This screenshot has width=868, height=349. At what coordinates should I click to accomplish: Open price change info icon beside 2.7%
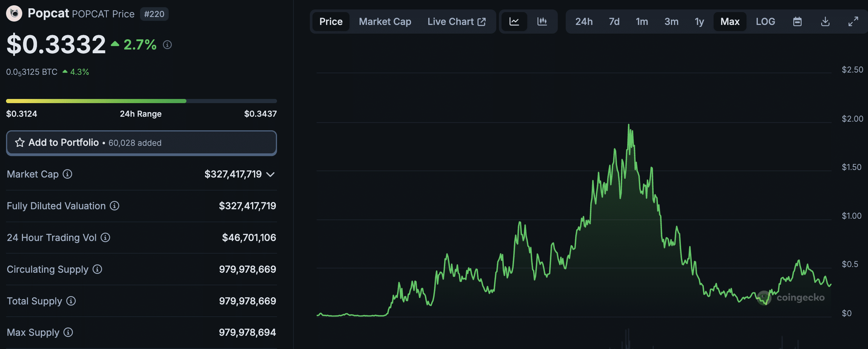167,45
